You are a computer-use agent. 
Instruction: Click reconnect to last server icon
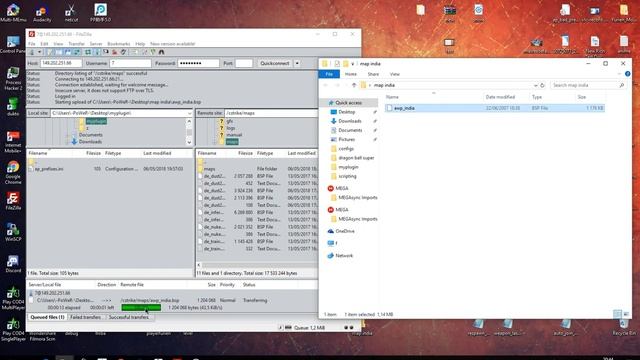coord(123,52)
